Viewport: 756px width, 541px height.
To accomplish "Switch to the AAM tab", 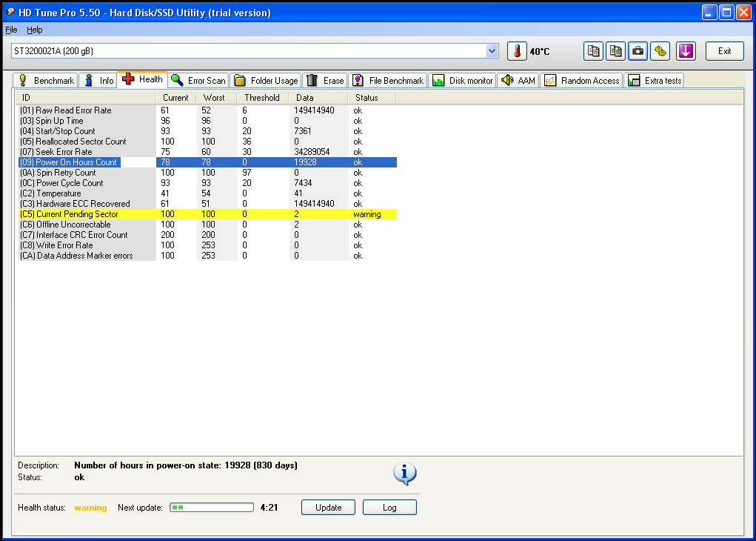I will coord(518,81).
